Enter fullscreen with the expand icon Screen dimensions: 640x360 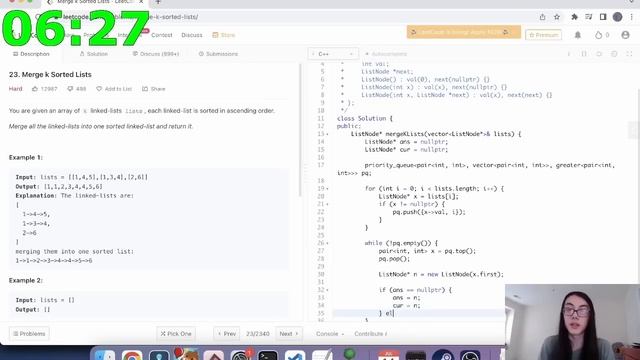coord(629,54)
